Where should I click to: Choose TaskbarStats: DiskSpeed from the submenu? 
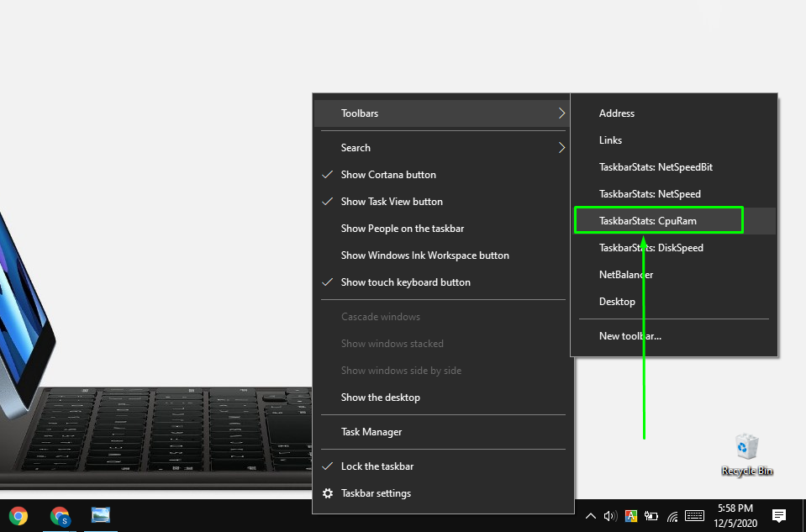[x=651, y=248]
